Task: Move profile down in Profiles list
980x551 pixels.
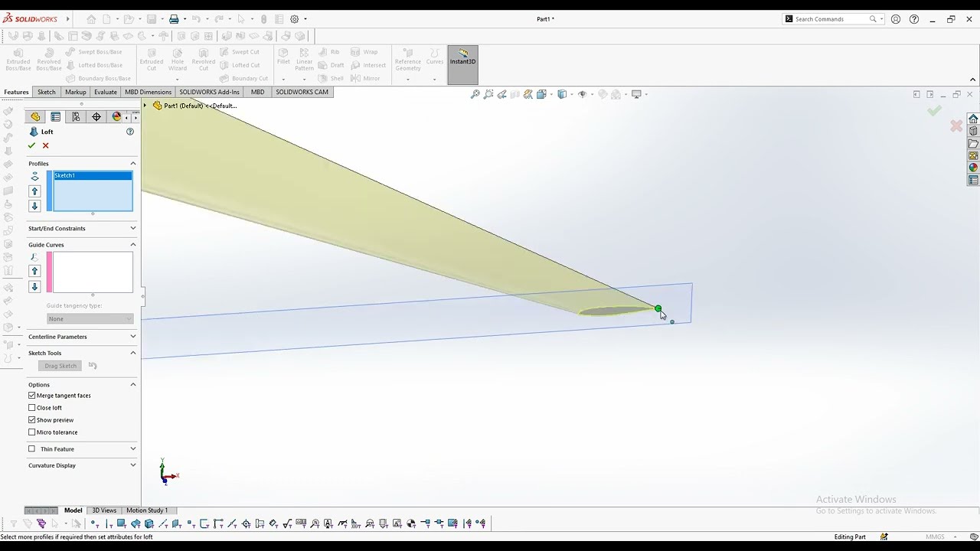Action: click(x=34, y=206)
